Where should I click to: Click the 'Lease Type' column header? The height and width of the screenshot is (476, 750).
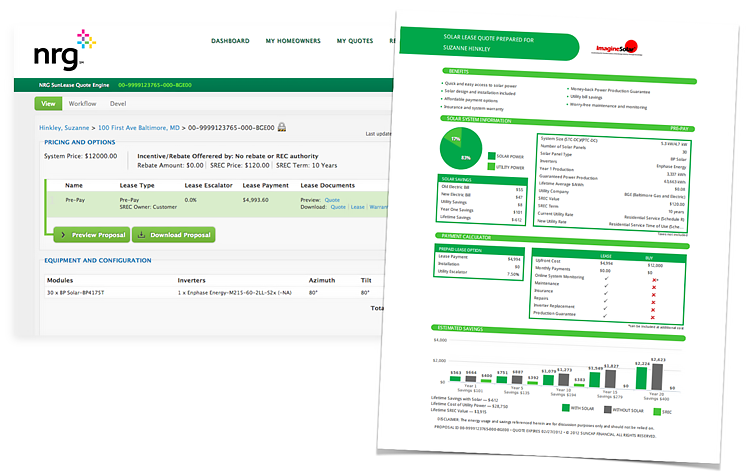(x=137, y=186)
